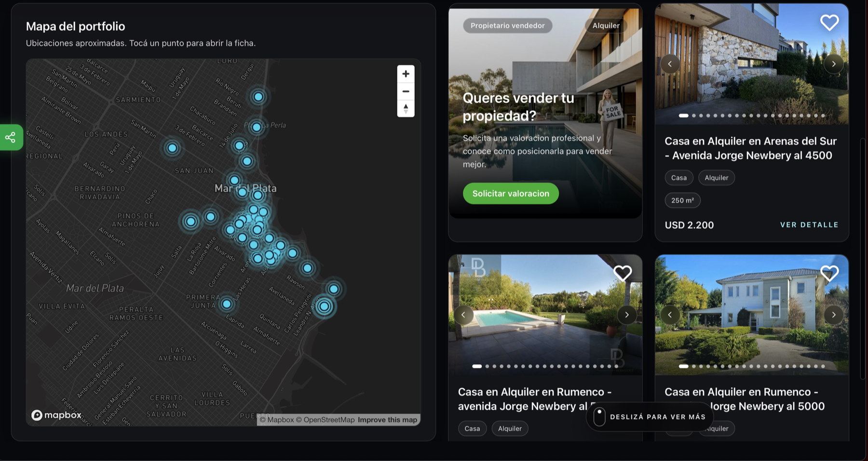
Task: Favorite the Arenas del Sur house listing
Action: coord(829,22)
